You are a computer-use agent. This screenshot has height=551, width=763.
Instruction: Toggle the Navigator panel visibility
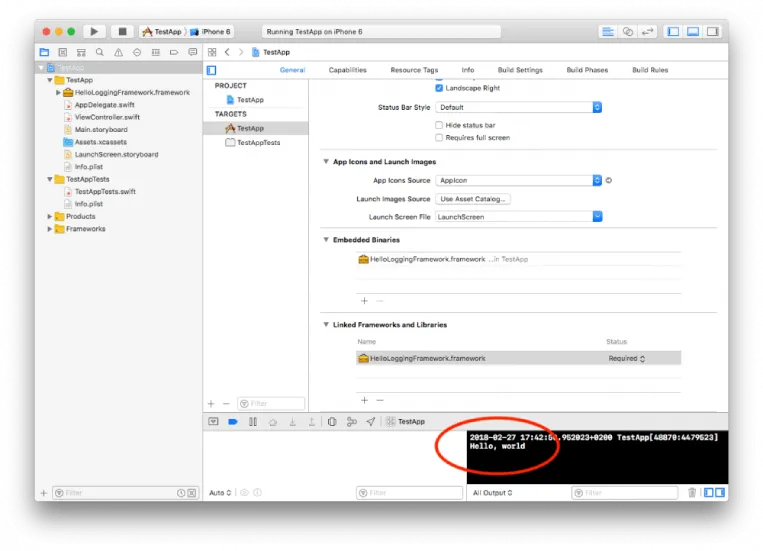[673, 32]
